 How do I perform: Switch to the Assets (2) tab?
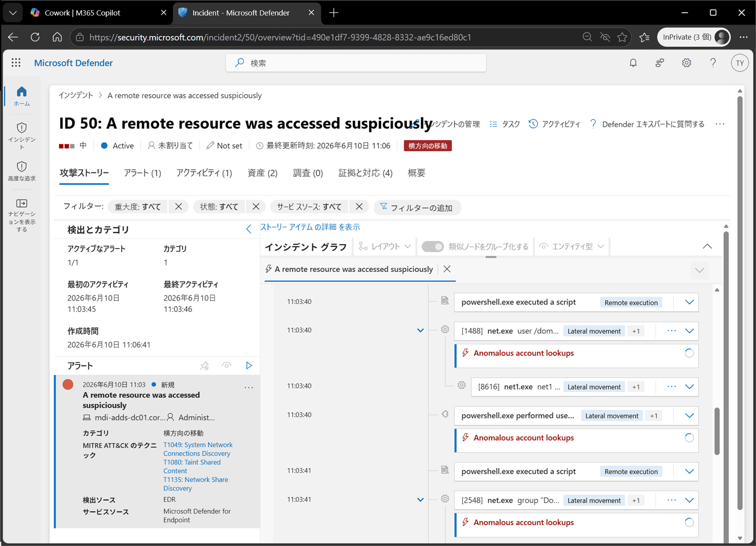coord(263,173)
